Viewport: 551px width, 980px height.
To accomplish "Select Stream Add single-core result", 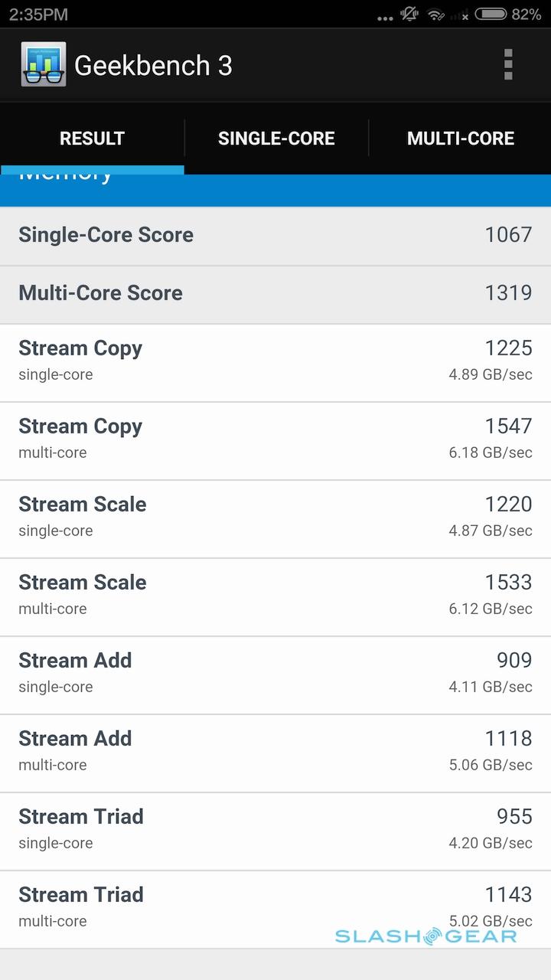I will 275,673.
